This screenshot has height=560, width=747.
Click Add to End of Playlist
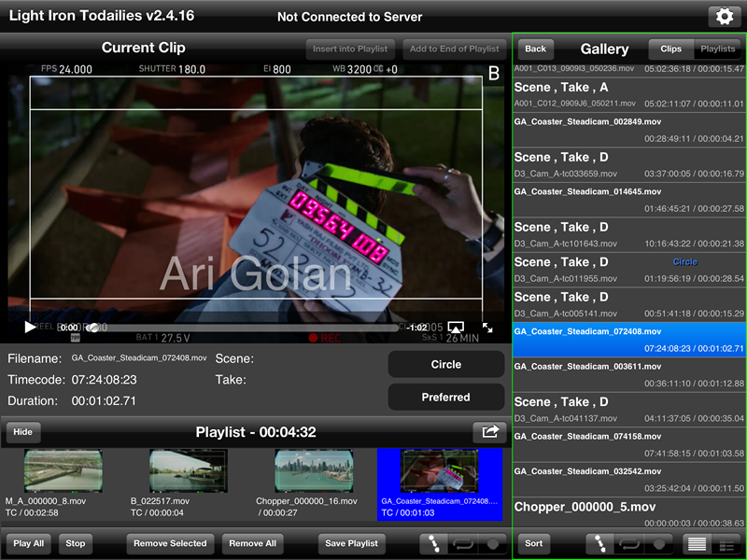coord(454,49)
